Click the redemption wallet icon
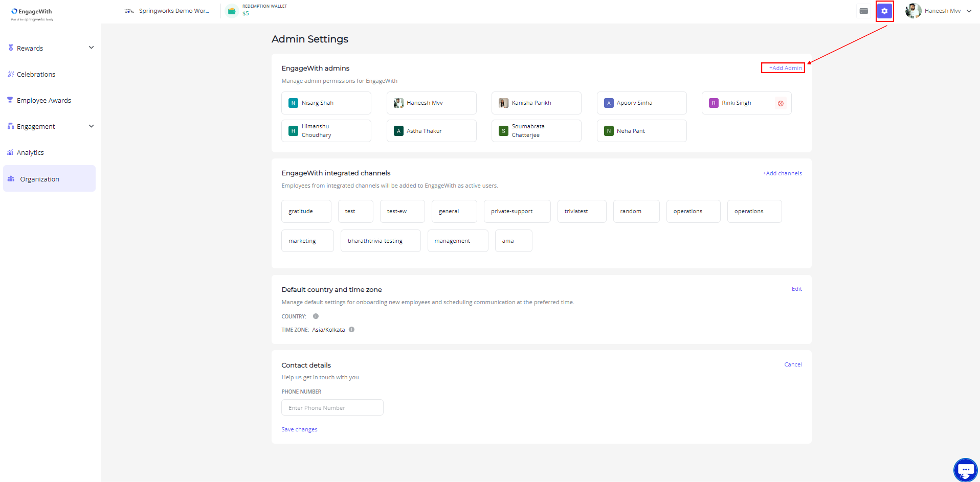The image size is (980, 482). point(232,11)
